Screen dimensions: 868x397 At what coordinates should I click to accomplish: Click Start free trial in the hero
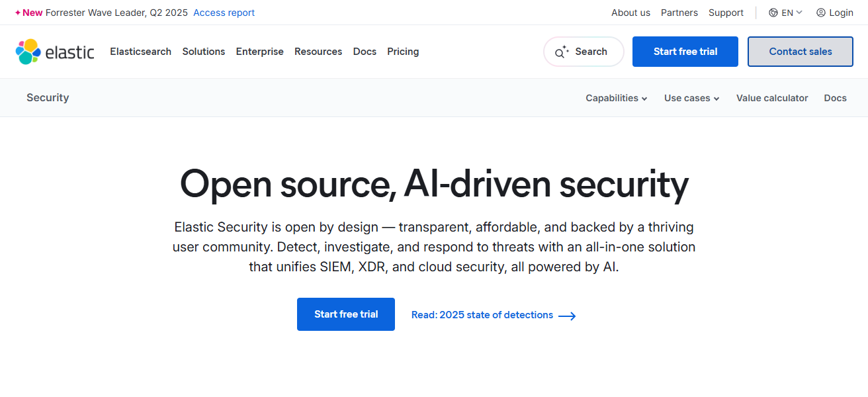[x=345, y=314]
